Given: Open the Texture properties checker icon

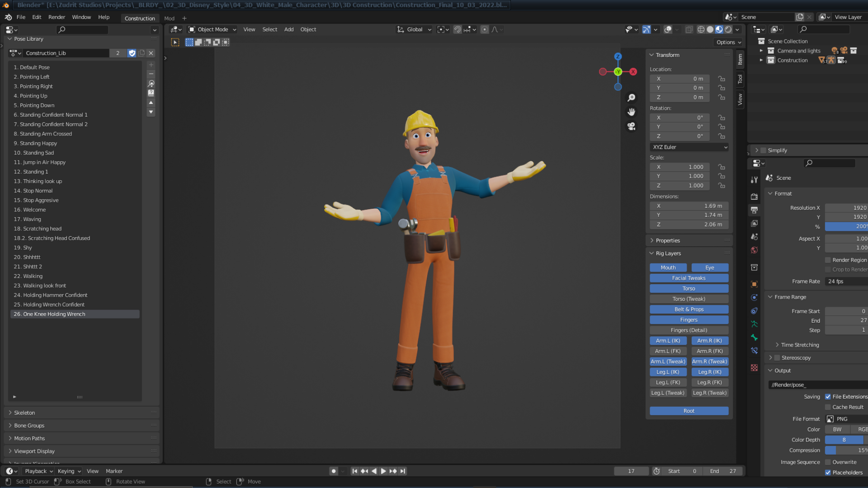Looking at the screenshot, I should coord(754,368).
